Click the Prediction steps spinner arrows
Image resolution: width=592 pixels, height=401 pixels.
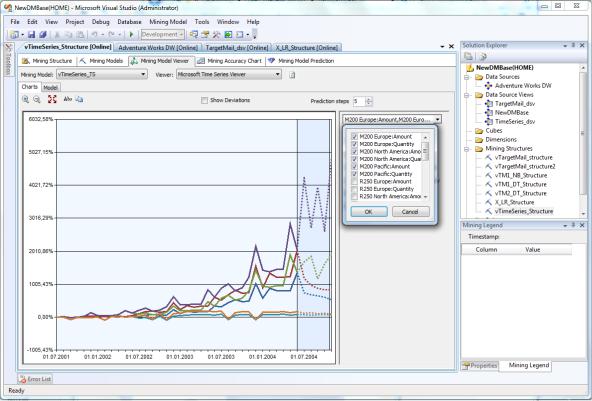coord(369,101)
